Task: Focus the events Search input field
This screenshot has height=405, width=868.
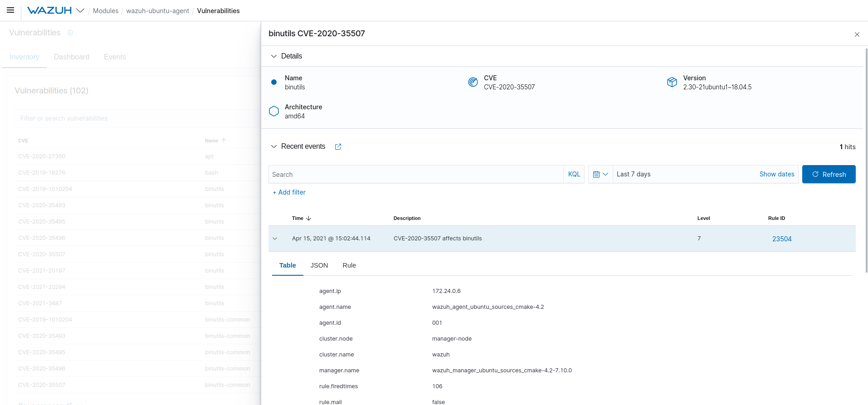Action: [x=415, y=174]
